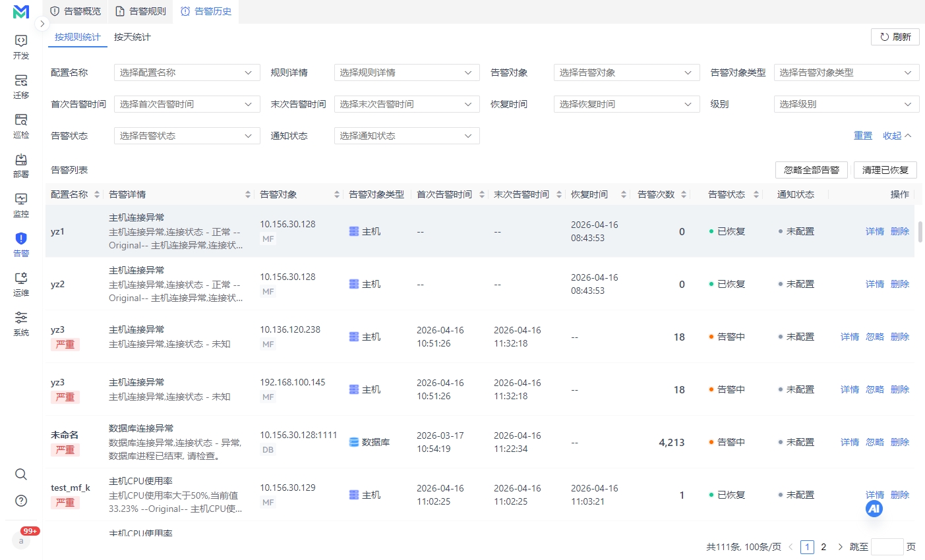Sort by 配置名称 column sort icon
Screen dimensions: 925x560
(97, 194)
